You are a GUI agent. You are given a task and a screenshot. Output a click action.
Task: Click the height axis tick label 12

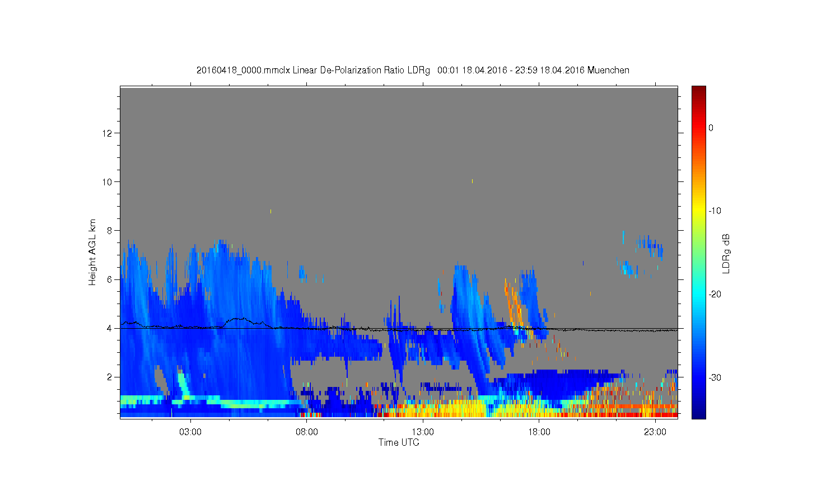click(108, 133)
